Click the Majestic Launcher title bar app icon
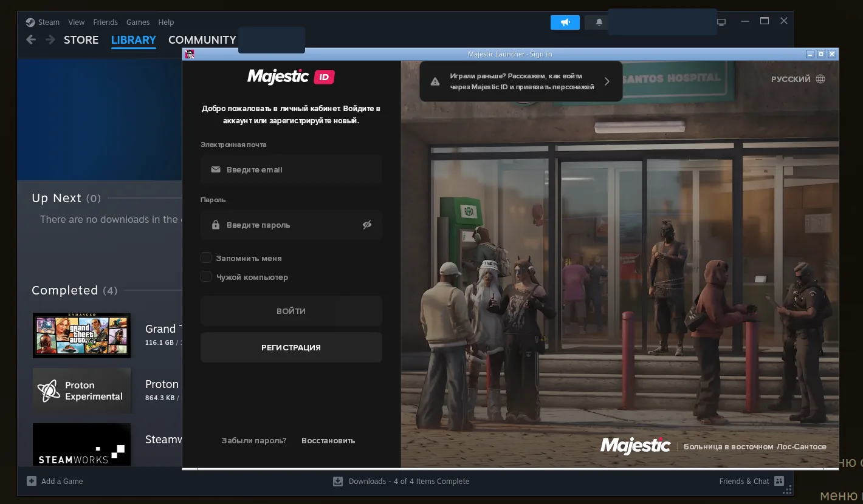The image size is (863, 504). coord(190,54)
